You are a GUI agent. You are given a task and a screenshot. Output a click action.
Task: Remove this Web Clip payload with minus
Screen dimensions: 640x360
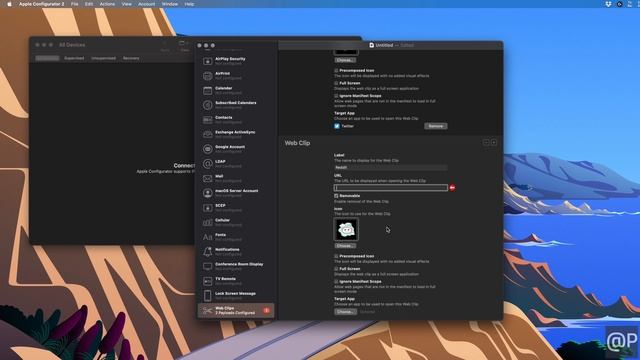tap(486, 142)
